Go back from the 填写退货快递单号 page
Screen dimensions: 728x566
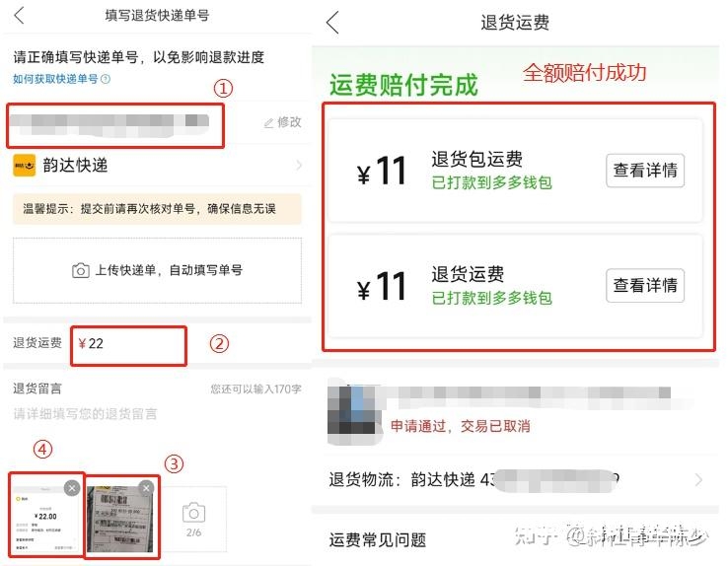[20, 16]
